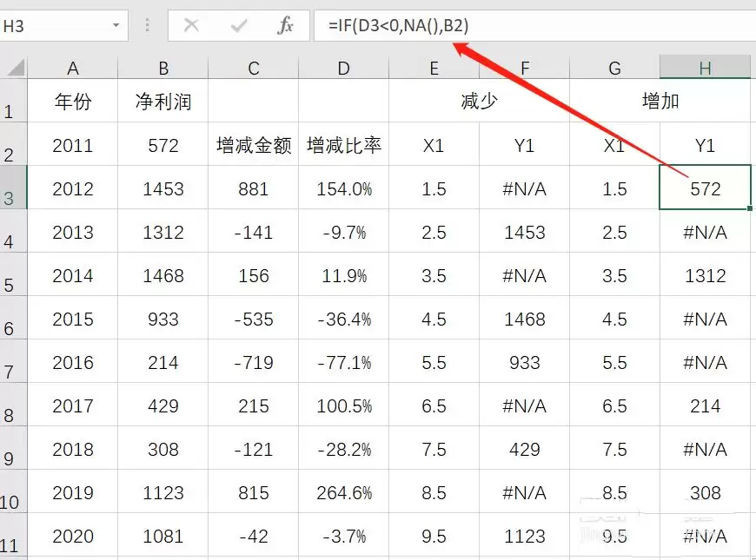Select cell with value 1123 in column F

(525, 536)
